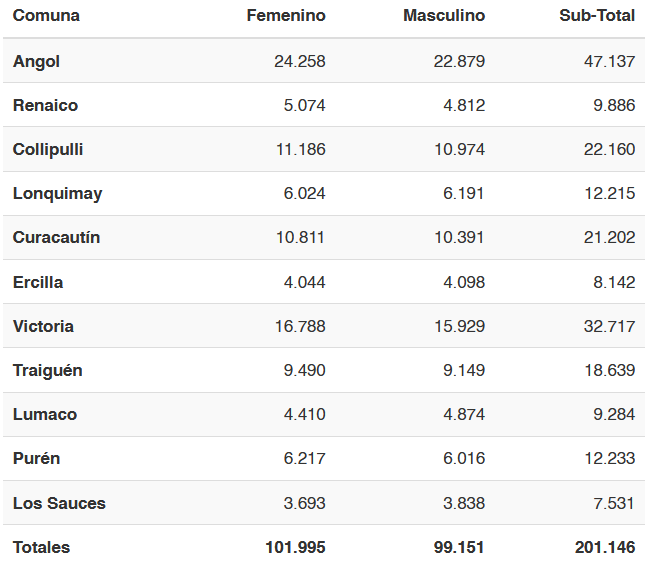Select the Curacautín row label

coord(56,238)
